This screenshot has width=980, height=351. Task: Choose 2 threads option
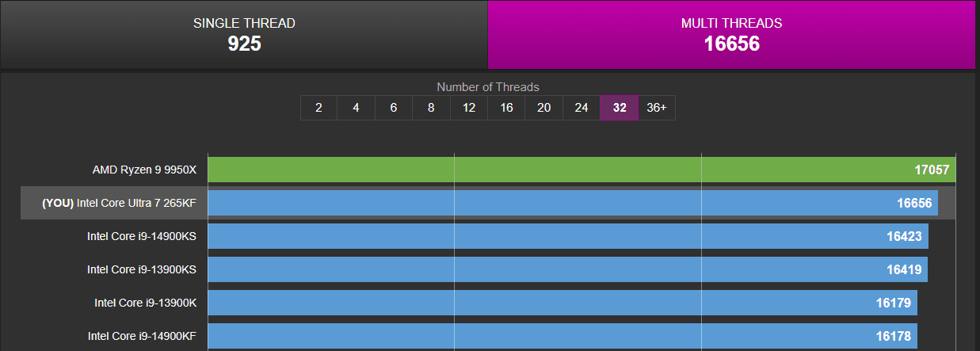point(318,108)
